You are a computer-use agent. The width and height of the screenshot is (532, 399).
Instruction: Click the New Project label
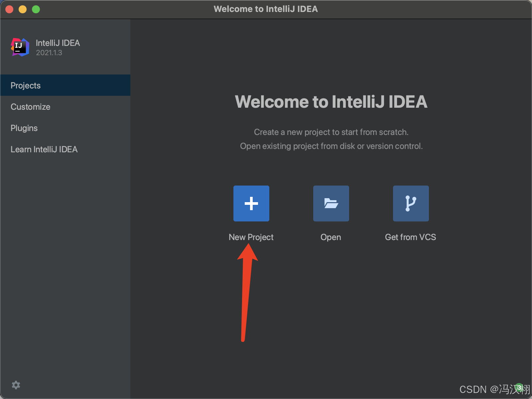point(251,237)
